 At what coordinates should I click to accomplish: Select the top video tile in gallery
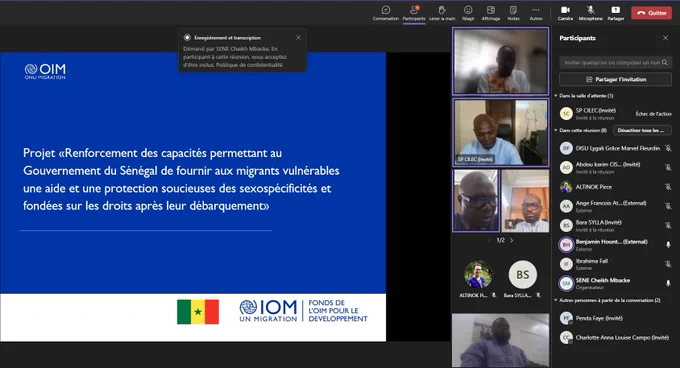tap(500, 61)
